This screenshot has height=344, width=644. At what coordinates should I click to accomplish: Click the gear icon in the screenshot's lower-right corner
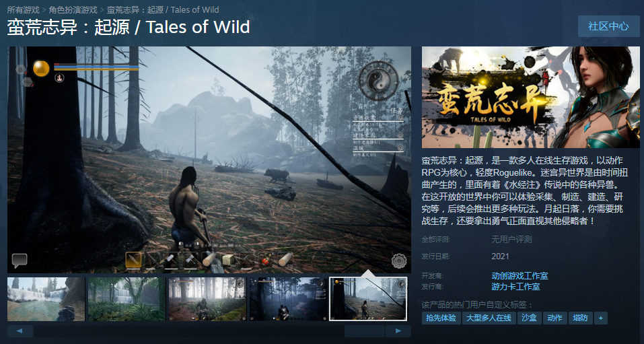[399, 261]
